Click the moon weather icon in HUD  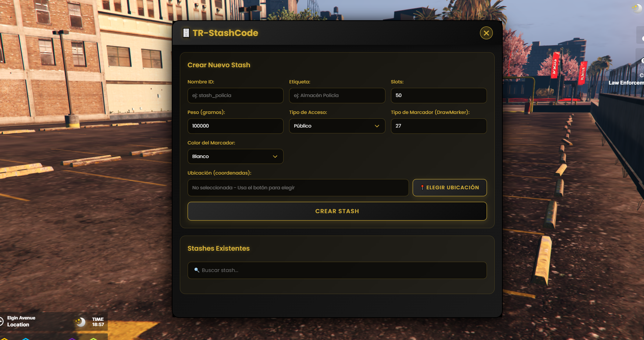tap(80, 322)
